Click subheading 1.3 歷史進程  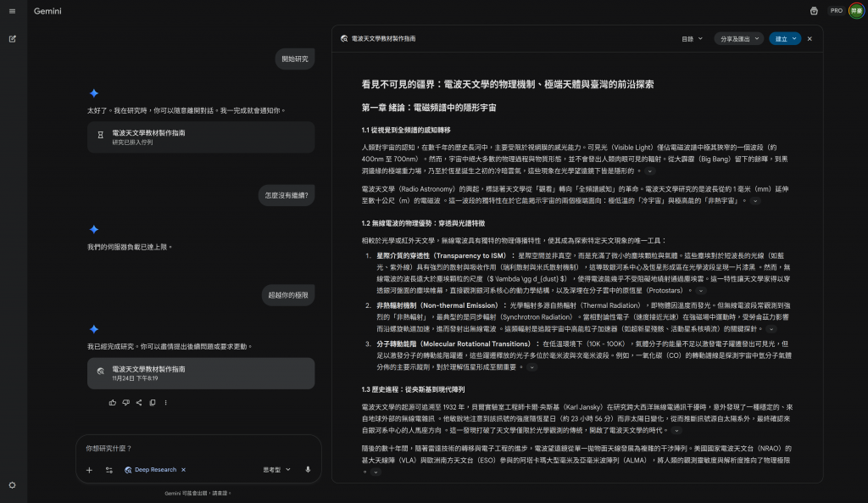point(413,389)
